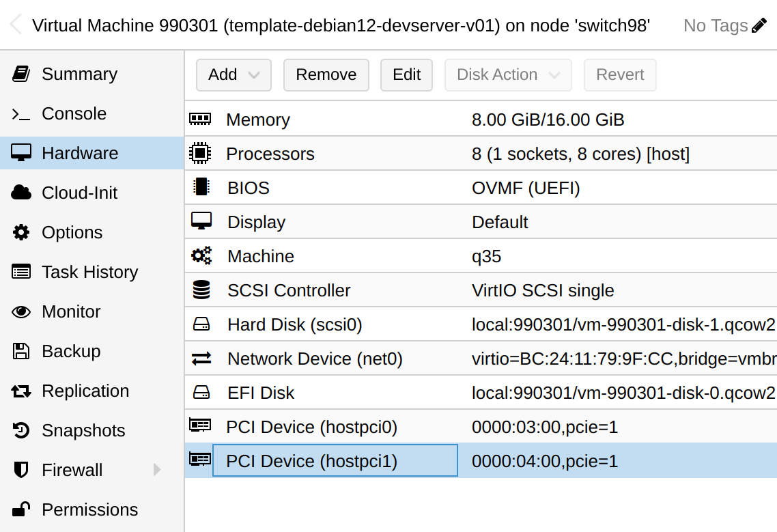This screenshot has height=532, width=777.
Task: Click the Edit button
Action: coord(406,75)
